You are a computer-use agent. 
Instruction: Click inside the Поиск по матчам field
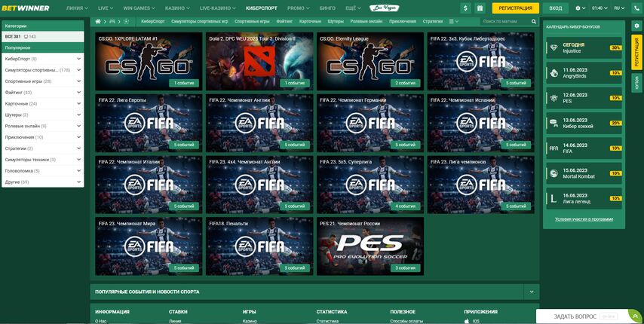pyautogui.click(x=505, y=21)
